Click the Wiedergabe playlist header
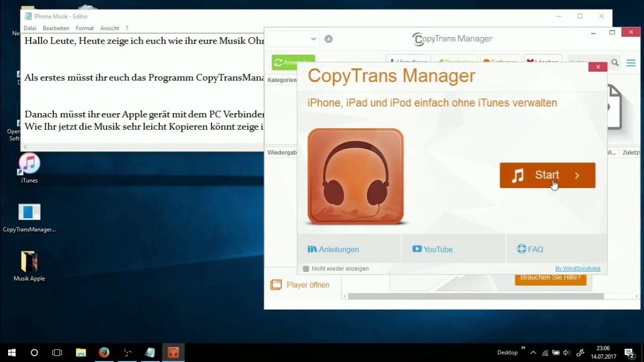Image resolution: width=644 pixels, height=362 pixels. [282, 152]
